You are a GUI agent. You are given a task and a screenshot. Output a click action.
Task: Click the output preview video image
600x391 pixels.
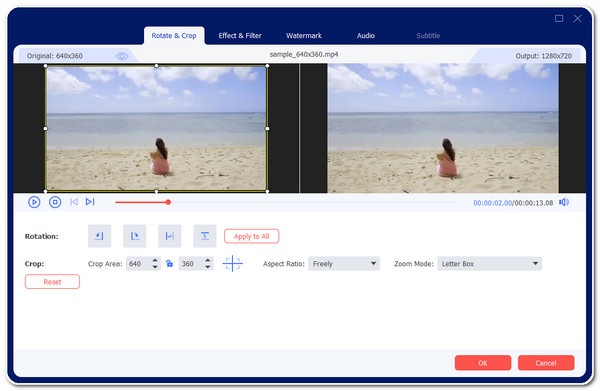pyautogui.click(x=443, y=128)
